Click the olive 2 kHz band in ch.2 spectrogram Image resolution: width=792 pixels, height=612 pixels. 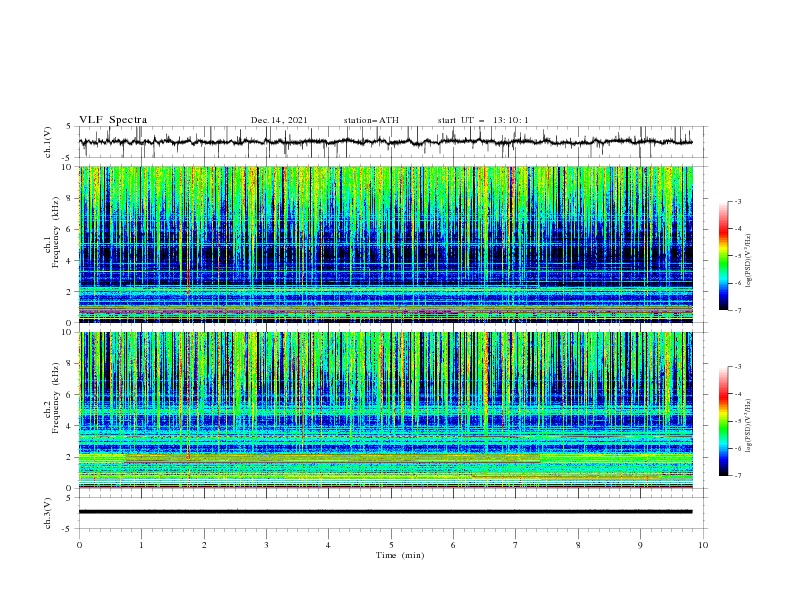click(333, 458)
